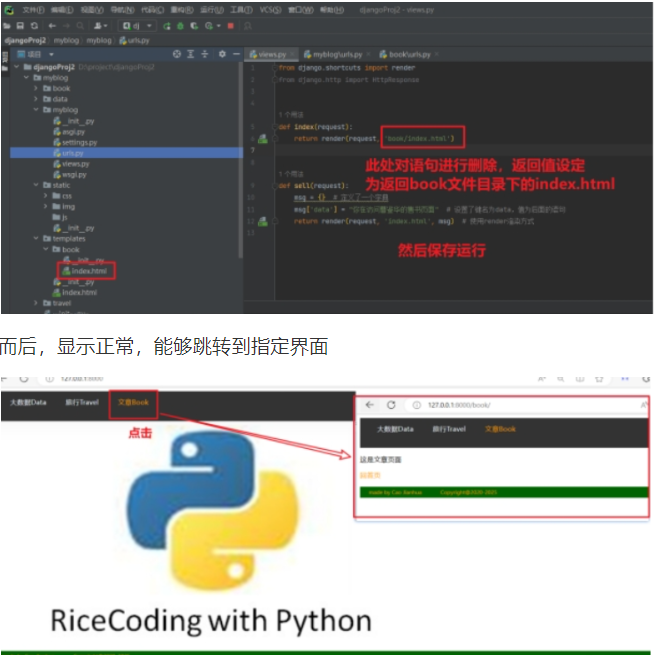Viewport: 657px width, 662px height.
Task: Click the magnifier search icon in the toolbar
Action: click(80, 26)
